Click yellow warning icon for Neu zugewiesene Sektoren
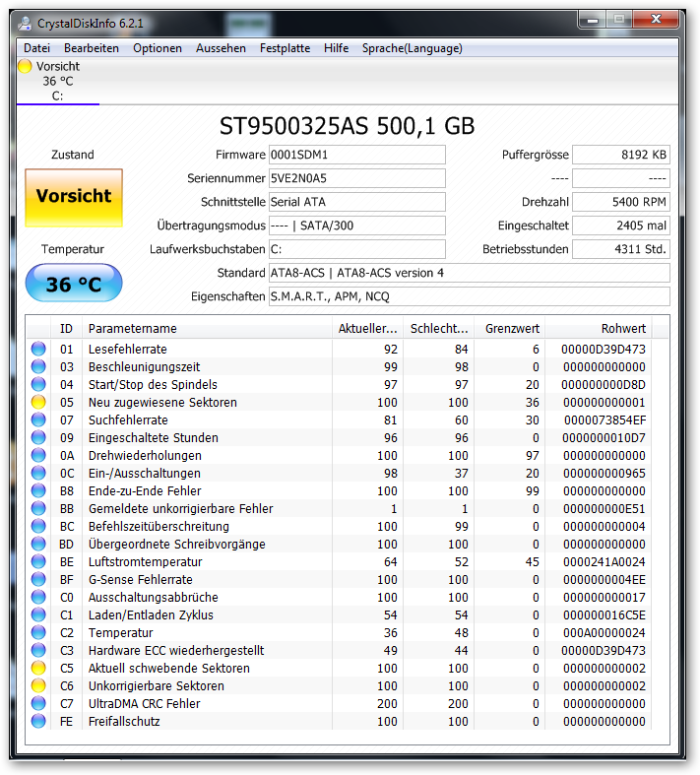Screen dimensions: 700x775 38,403
